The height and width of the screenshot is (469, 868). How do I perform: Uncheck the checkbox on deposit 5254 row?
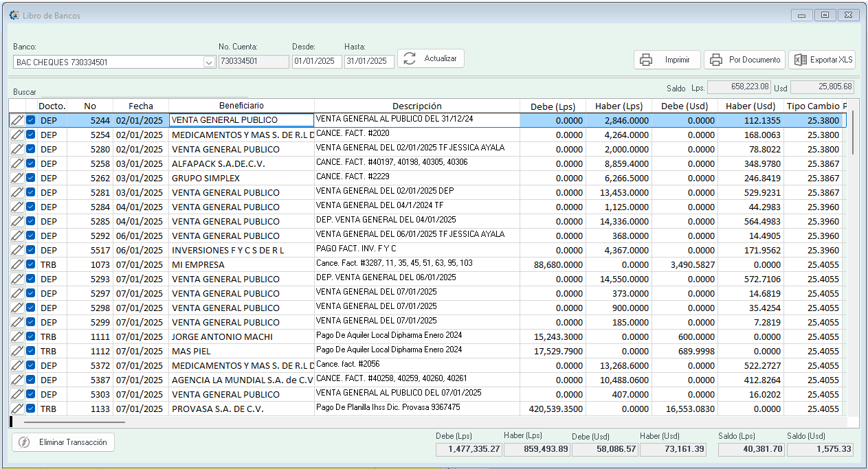tap(31, 135)
